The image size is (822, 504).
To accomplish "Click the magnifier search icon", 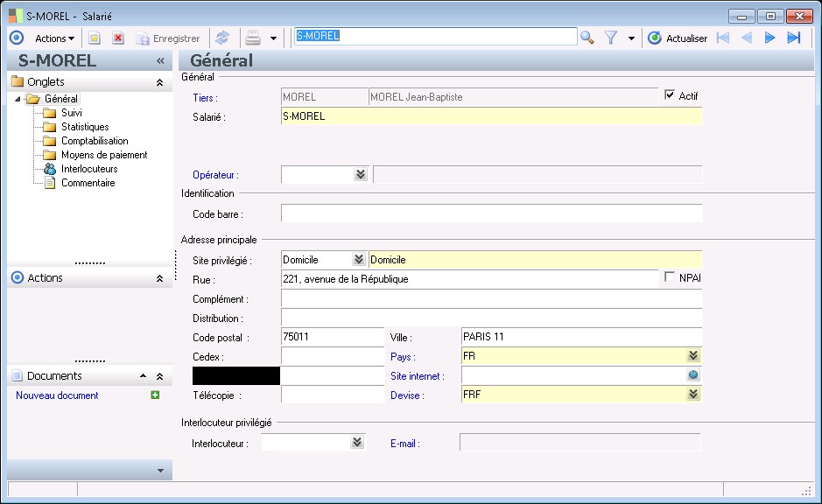I will pos(587,38).
